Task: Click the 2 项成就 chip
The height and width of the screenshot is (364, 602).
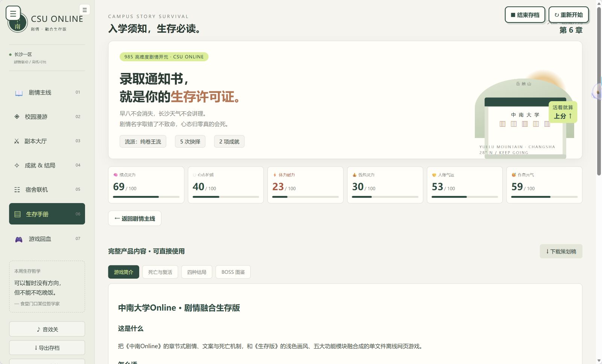Action: point(229,141)
